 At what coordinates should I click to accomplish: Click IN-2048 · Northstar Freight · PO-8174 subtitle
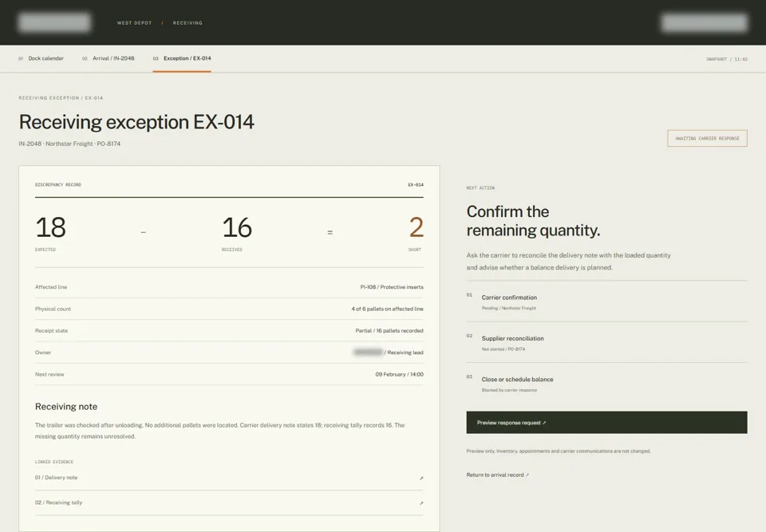coord(69,144)
